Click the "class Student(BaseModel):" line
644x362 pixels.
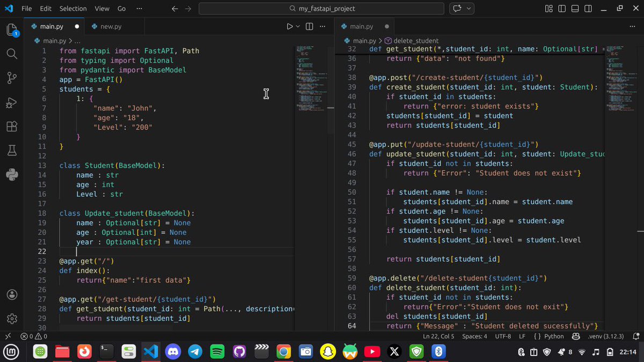pyautogui.click(x=112, y=166)
